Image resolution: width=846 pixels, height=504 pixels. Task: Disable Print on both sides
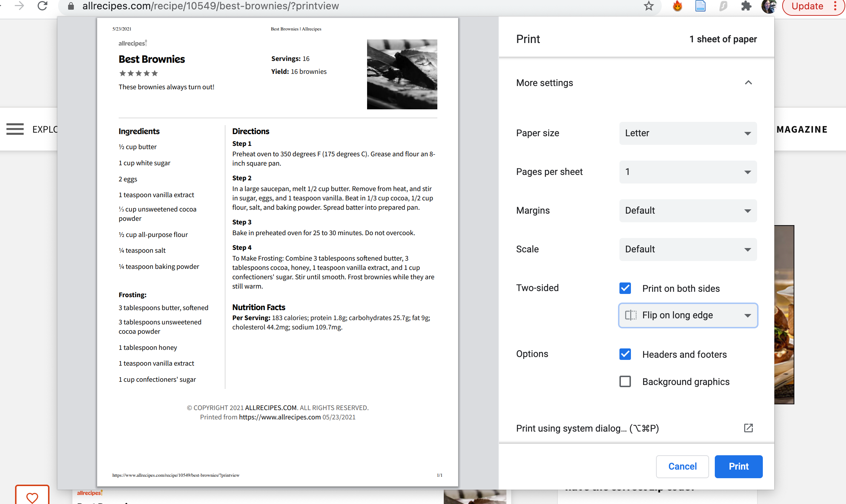625,288
